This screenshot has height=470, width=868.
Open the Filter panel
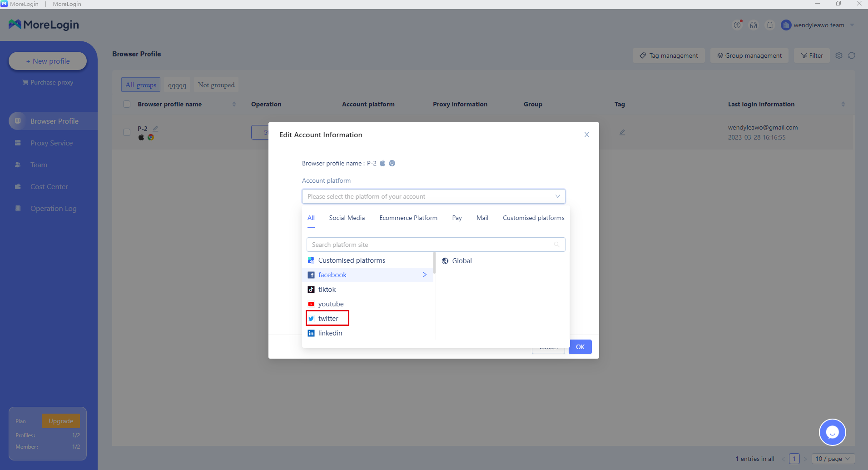(x=812, y=55)
